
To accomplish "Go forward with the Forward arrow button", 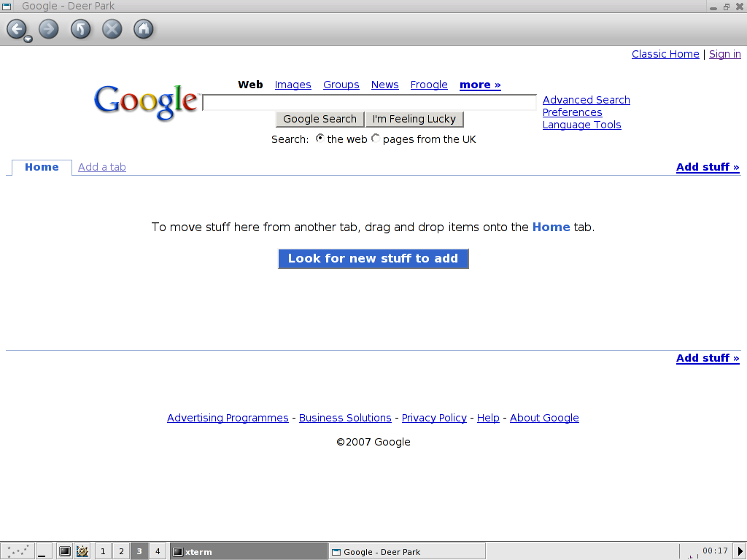I will [49, 29].
